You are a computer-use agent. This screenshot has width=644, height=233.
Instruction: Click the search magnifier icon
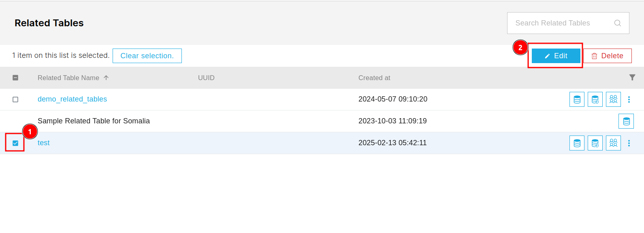618,23
